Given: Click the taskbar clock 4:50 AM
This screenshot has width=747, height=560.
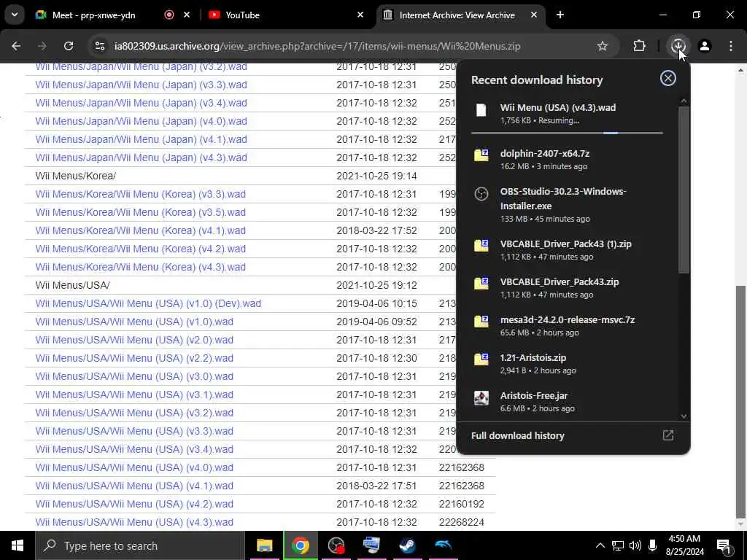Looking at the screenshot, I should point(684,539).
